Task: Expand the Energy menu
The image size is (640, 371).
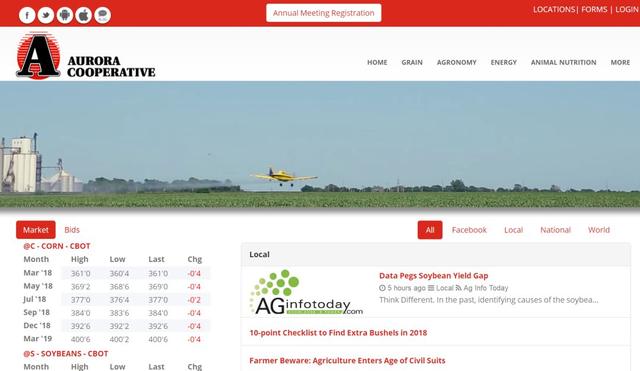Action: click(504, 62)
